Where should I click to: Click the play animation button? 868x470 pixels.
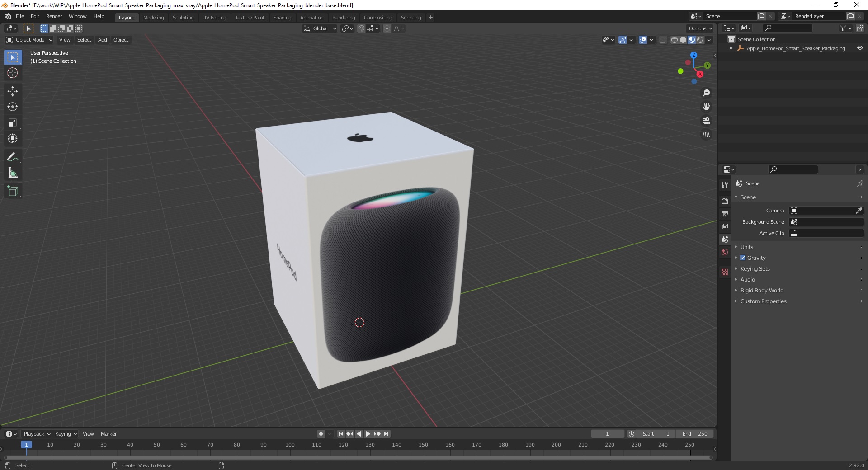(x=368, y=434)
